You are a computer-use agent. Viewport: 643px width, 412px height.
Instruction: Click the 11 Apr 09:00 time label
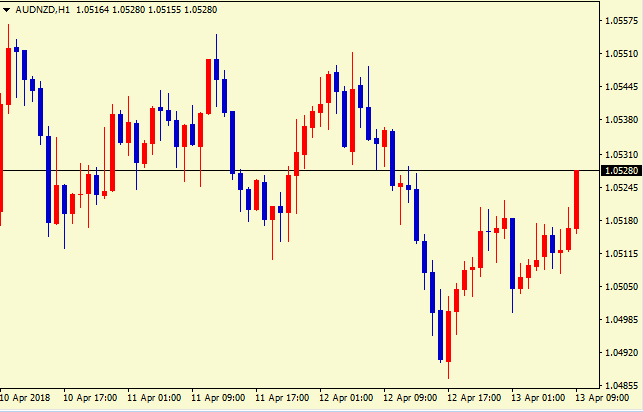click(220, 398)
